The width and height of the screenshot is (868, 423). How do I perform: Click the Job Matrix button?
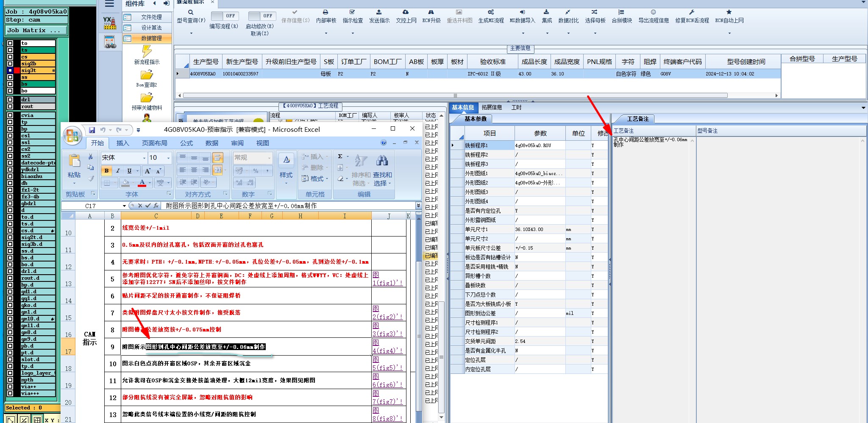click(36, 31)
